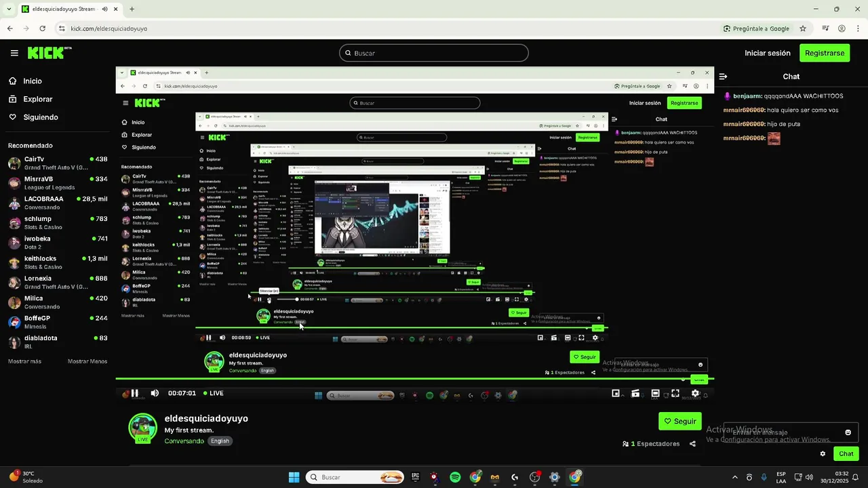Click the green Chat send button
The image size is (868, 488).
coord(846,454)
